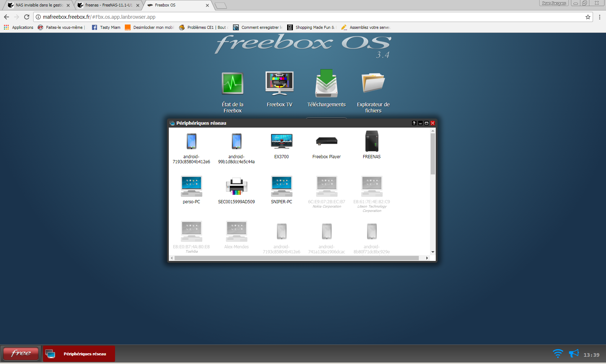Screen dimensions: 606x364
Task: Click the left arrow of horizontal scrollbar
Action: coord(172,258)
